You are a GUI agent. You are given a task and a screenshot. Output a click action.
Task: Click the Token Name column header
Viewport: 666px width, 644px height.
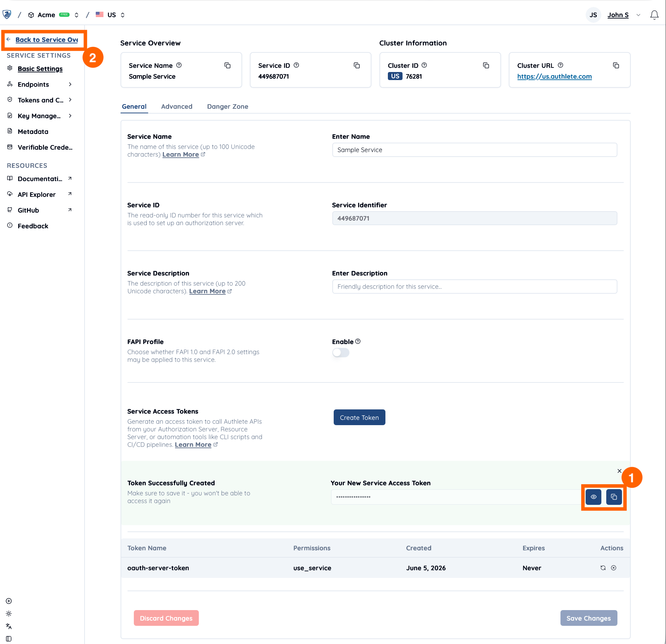[147, 548]
